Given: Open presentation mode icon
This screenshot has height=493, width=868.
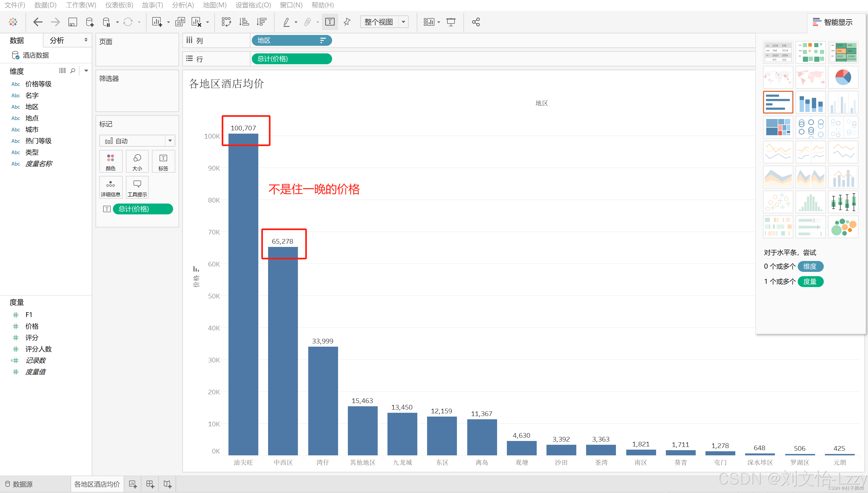Looking at the screenshot, I should 451,22.
